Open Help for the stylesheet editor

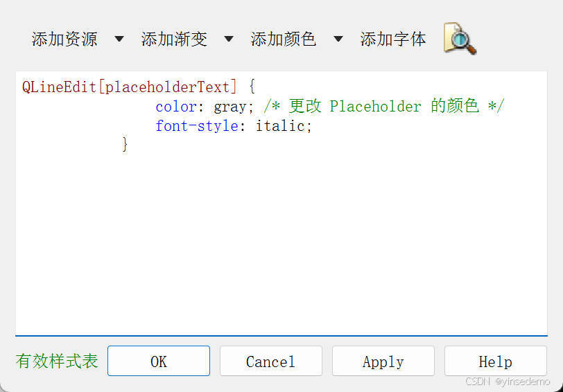point(496,361)
